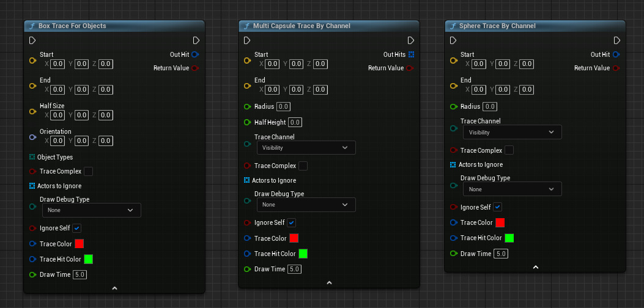Collapse advanced pins on Sphere Trace By Channel
The image size is (644, 308).
(536, 267)
